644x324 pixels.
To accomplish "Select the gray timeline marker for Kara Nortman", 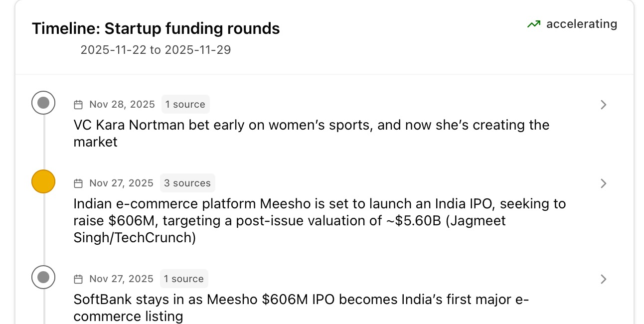I will [43, 103].
